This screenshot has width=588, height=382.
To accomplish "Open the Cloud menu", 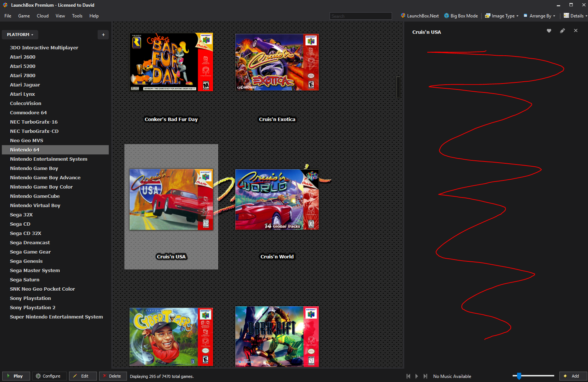I will (x=43, y=16).
